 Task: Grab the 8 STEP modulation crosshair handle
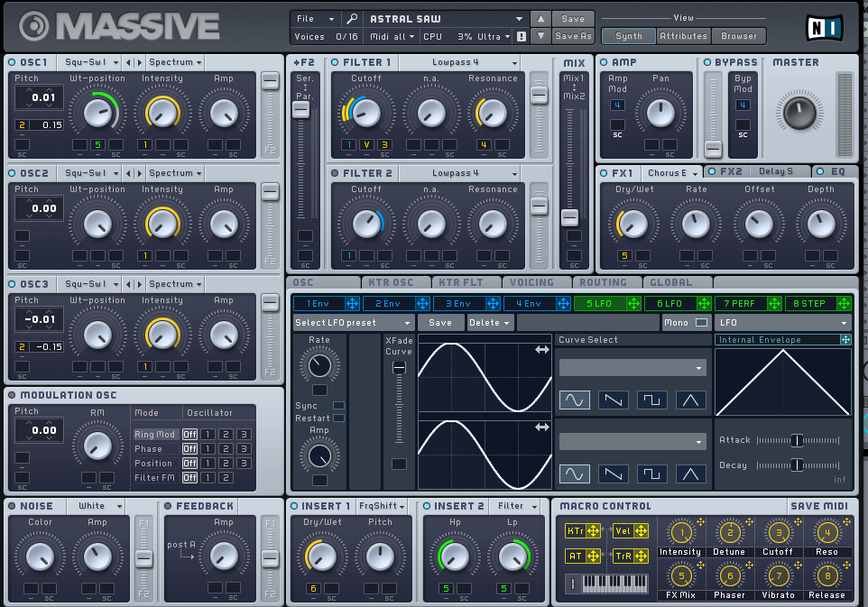click(x=844, y=303)
